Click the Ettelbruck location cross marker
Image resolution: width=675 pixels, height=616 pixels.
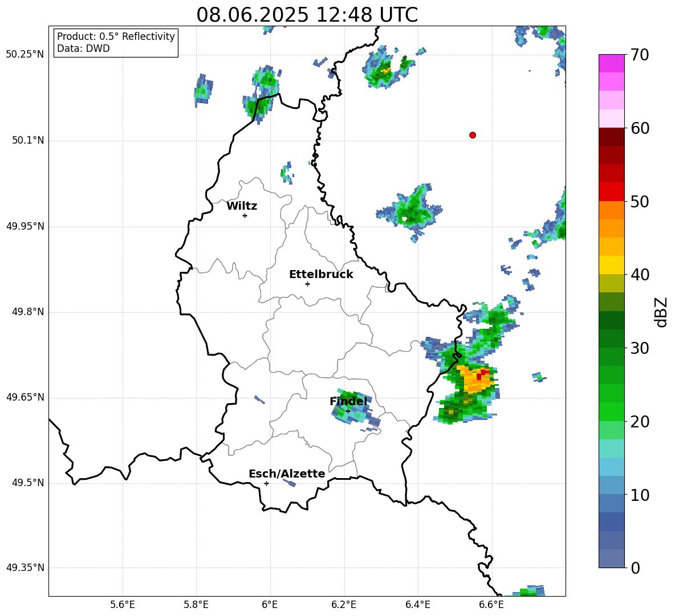coord(307,284)
